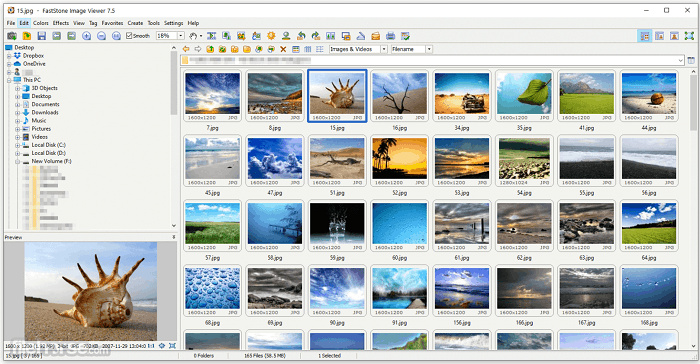
Task: Open the zoom percentage dropdown showing 18%
Action: pyautogui.click(x=181, y=36)
